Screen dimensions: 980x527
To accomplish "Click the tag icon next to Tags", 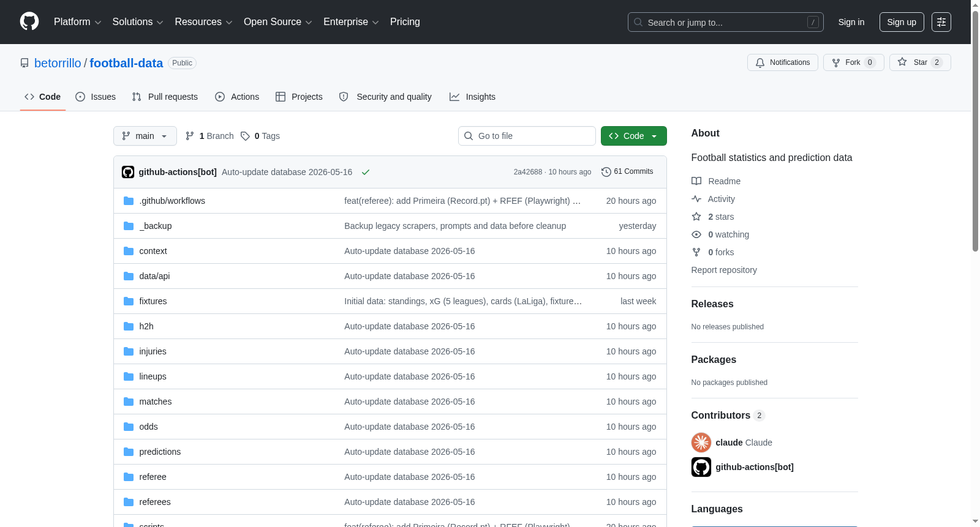I will click(245, 136).
